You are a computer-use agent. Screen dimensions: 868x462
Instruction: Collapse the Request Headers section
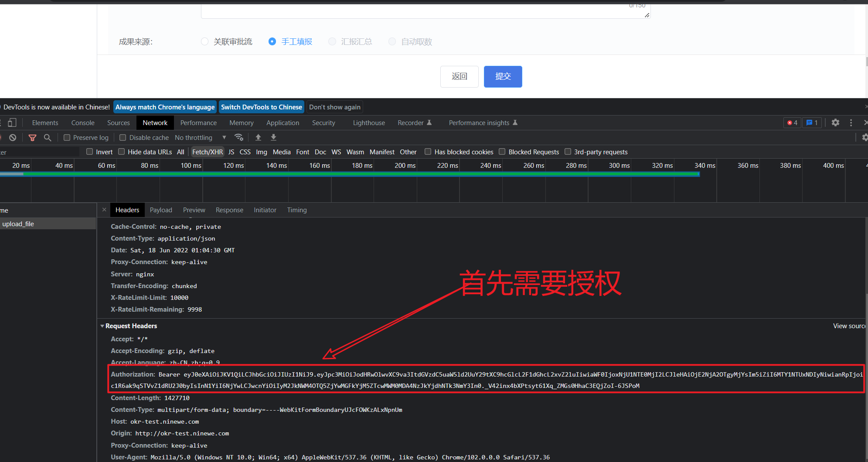click(x=102, y=326)
